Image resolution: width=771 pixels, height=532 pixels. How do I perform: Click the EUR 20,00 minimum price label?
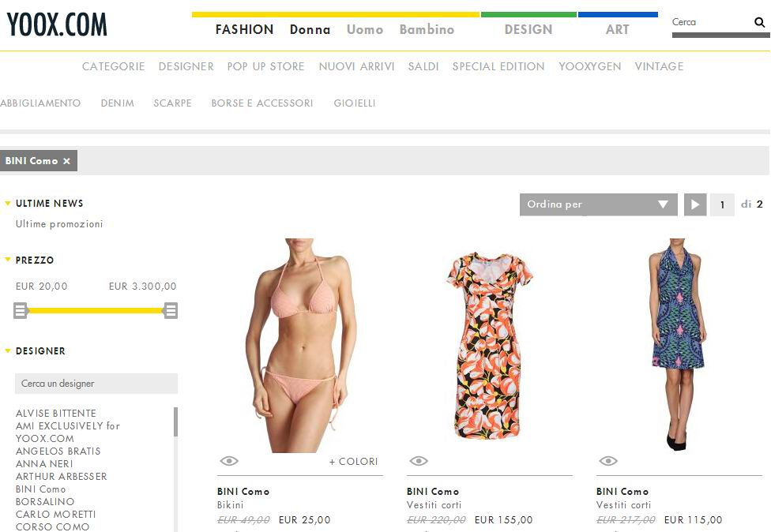[x=41, y=287]
